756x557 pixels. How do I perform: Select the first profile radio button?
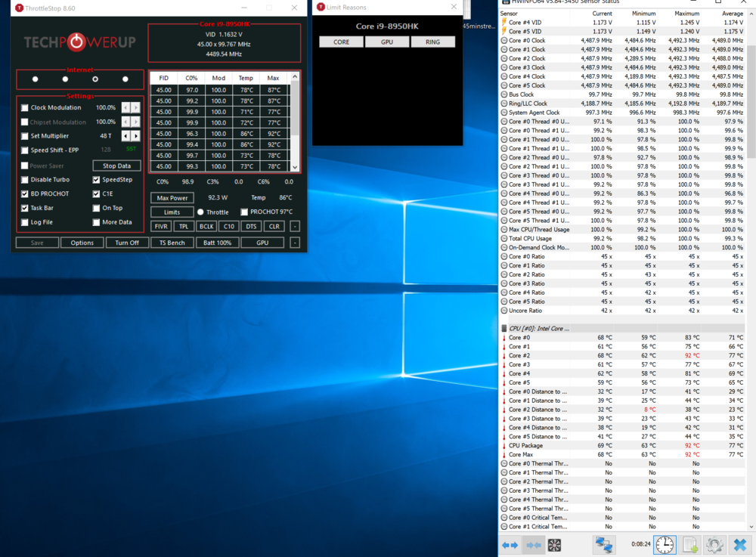coord(36,79)
